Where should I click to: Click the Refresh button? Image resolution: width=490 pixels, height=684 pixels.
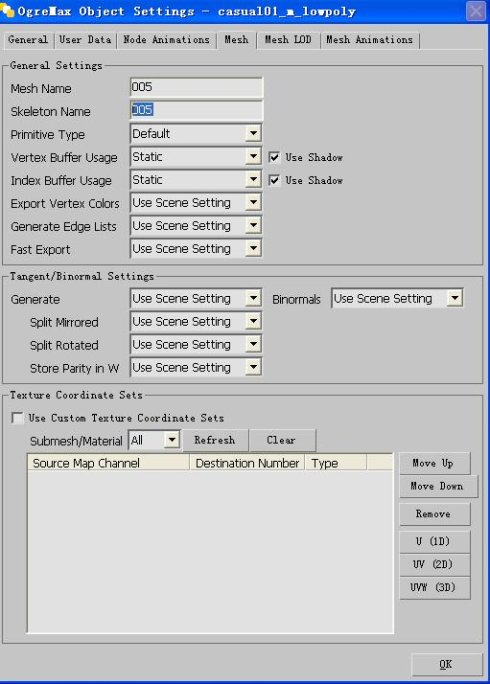click(215, 440)
